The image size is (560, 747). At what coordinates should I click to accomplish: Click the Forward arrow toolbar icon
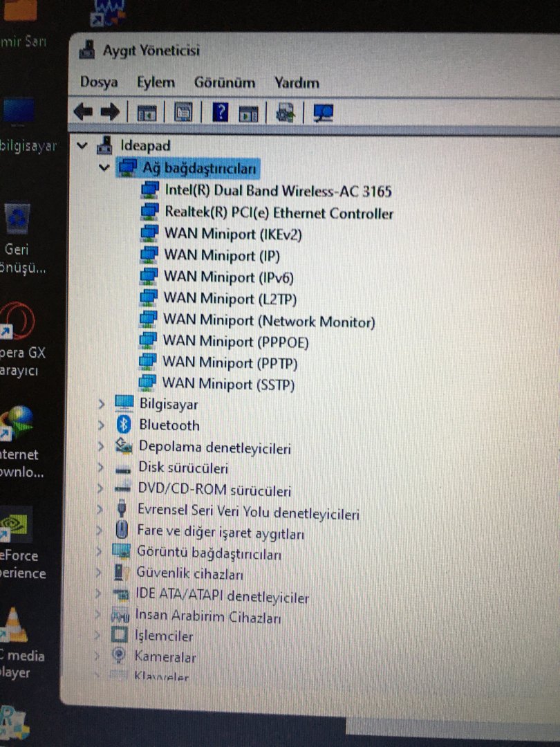point(110,113)
